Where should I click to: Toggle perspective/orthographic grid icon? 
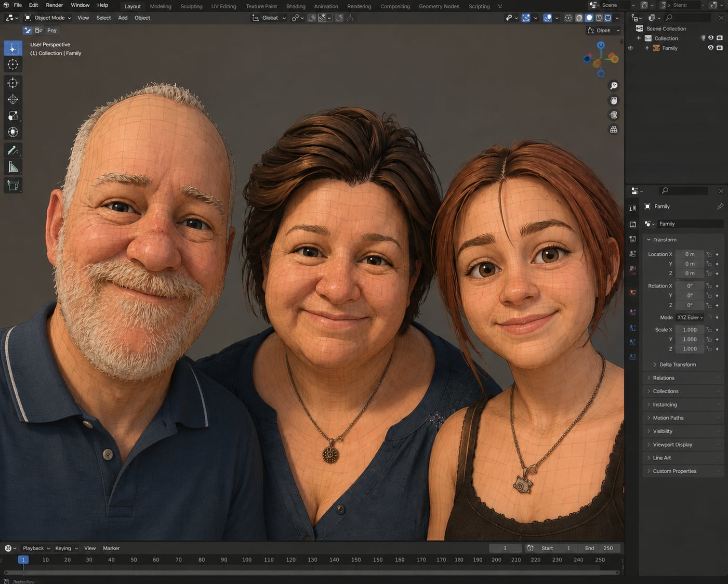(x=614, y=129)
